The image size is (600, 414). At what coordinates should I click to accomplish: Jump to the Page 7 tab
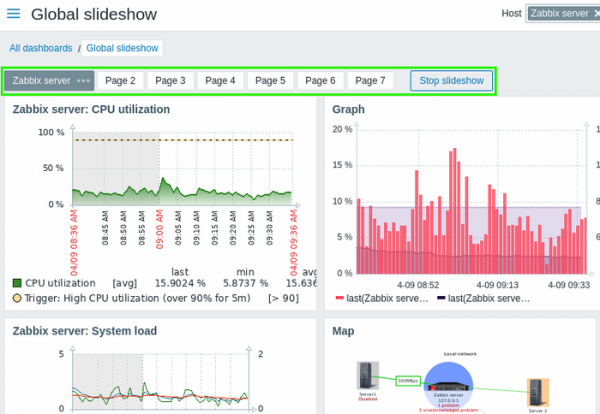tap(370, 80)
